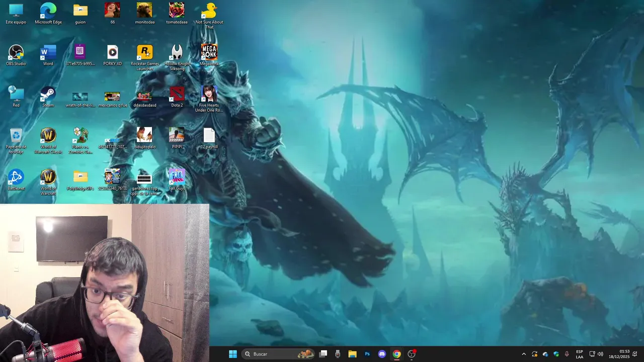Open the Word desktop shortcut
Screen dimensions: 644x362
48,55
